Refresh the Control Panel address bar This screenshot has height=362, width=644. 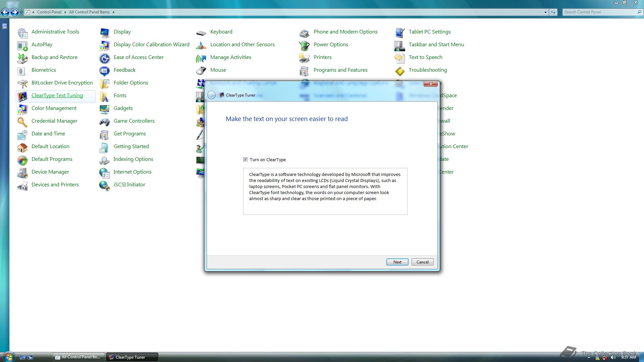tap(553, 12)
